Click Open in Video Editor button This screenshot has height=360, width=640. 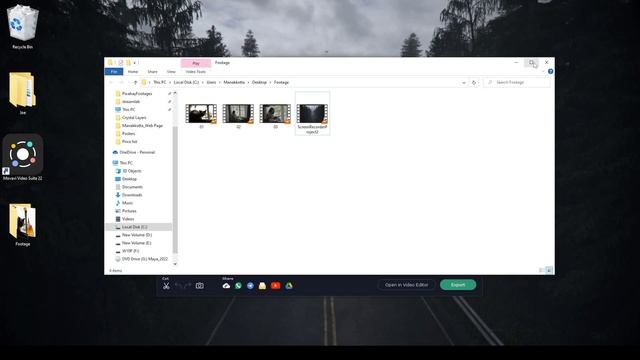(407, 285)
